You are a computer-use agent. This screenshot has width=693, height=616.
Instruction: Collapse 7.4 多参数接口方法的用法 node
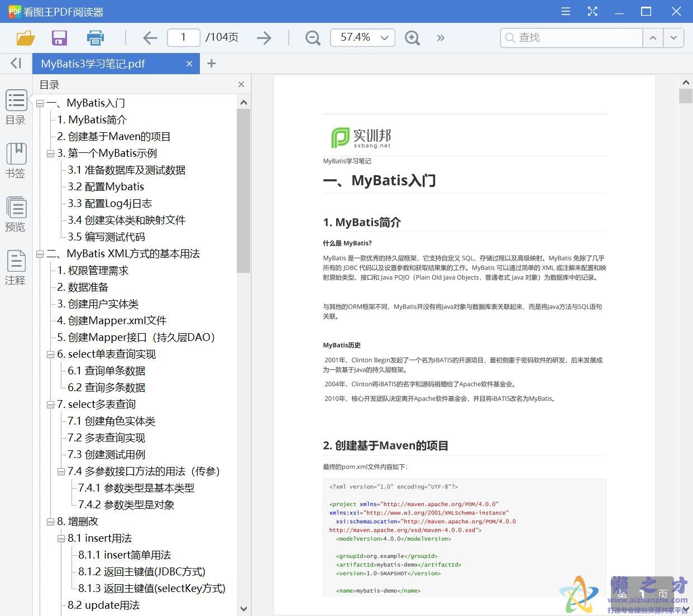[61, 471]
